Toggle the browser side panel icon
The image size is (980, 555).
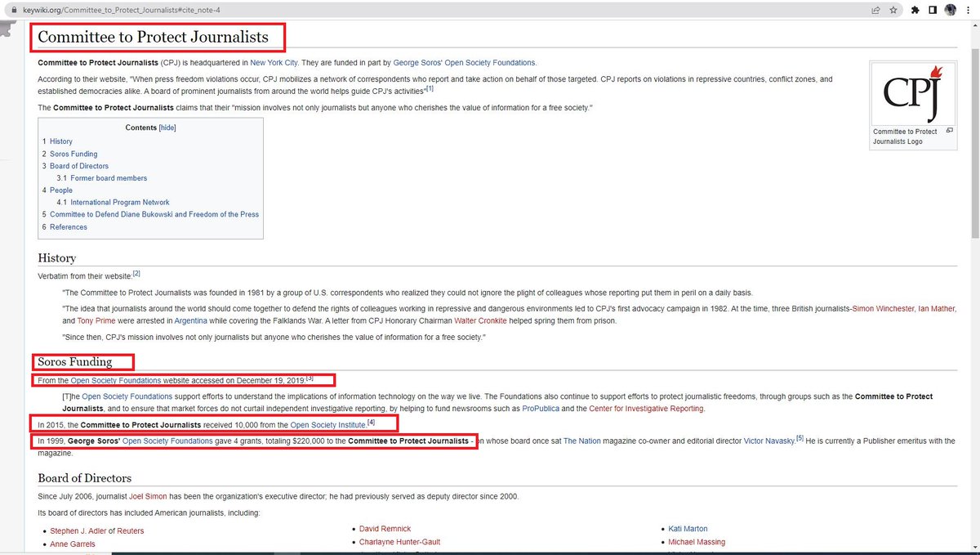933,10
